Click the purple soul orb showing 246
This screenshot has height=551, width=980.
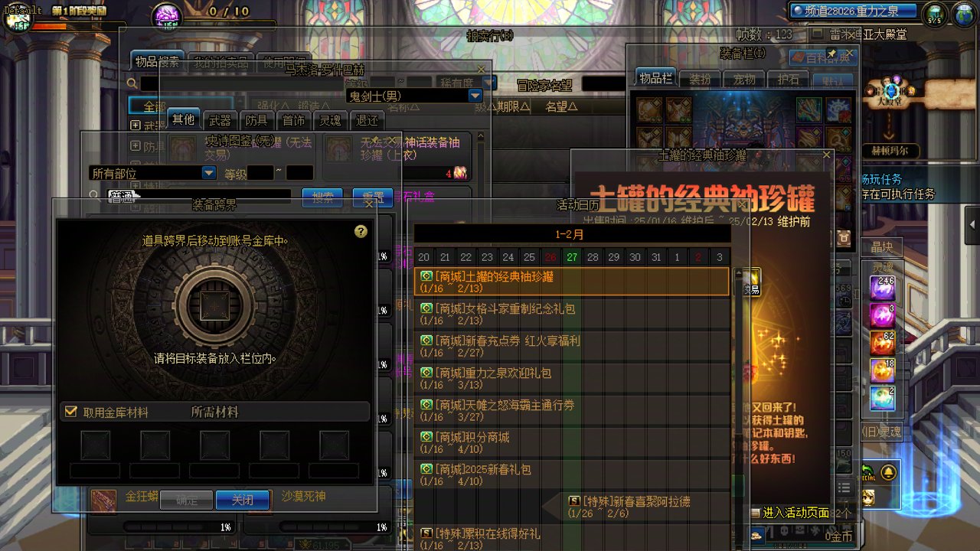point(882,288)
